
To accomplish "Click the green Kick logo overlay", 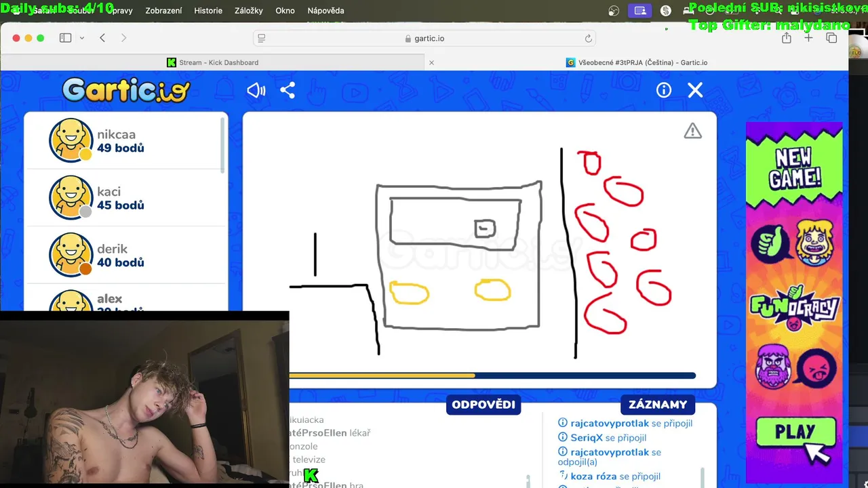I will click(x=311, y=475).
